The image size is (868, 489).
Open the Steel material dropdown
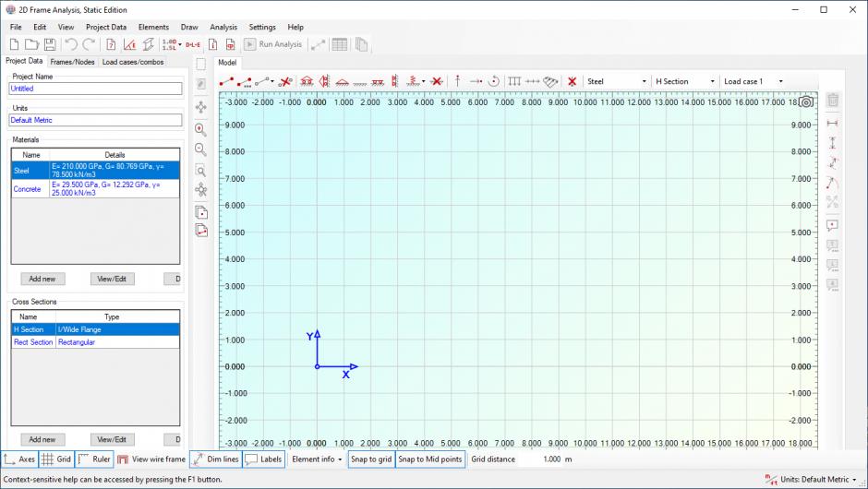point(617,81)
